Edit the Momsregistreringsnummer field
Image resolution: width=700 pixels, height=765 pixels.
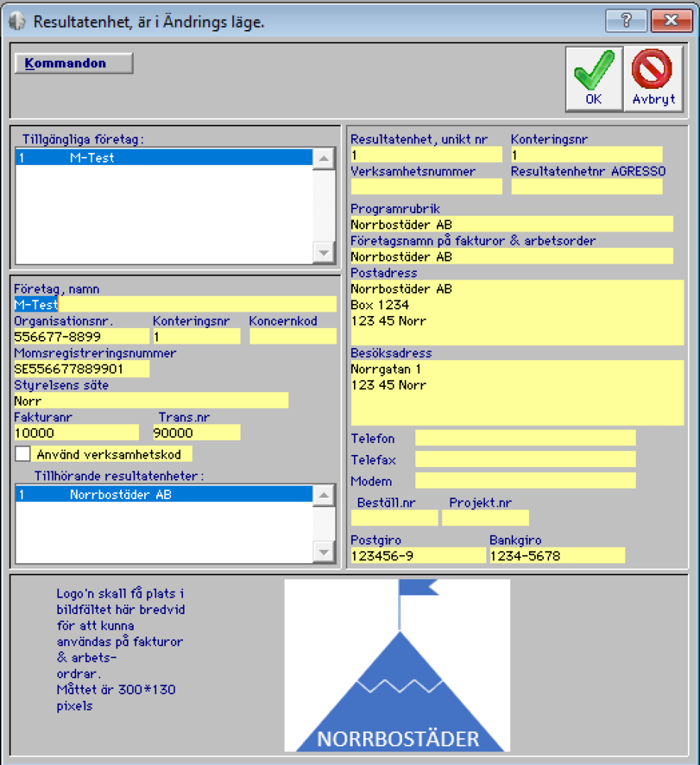(x=81, y=369)
